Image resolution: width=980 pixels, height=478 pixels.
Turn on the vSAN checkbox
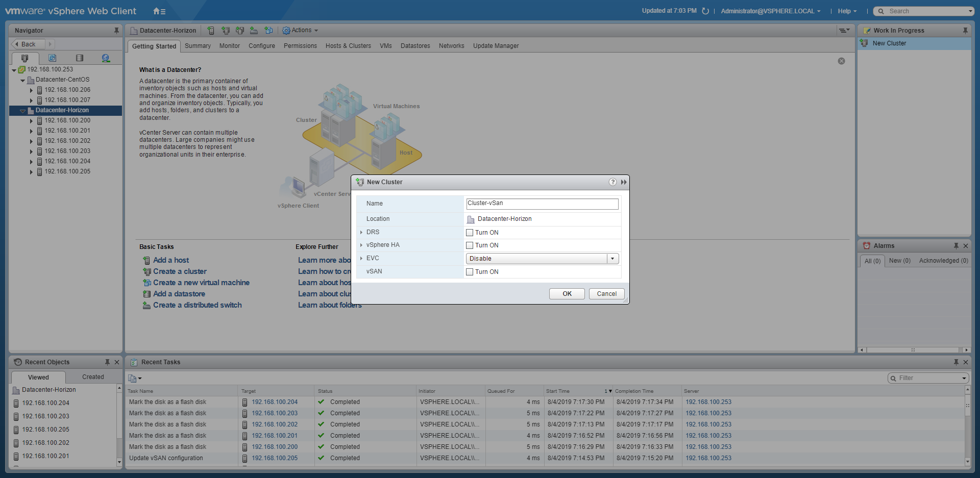[x=470, y=272]
